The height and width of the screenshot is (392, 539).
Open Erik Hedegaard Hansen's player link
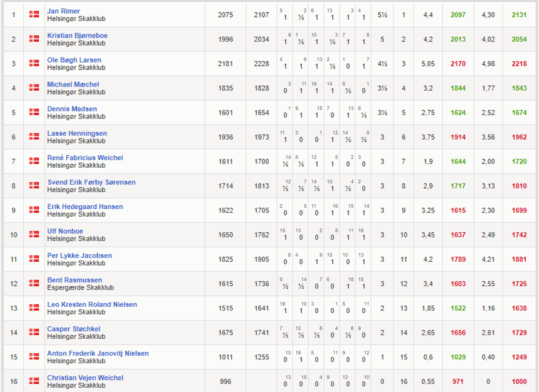point(85,207)
